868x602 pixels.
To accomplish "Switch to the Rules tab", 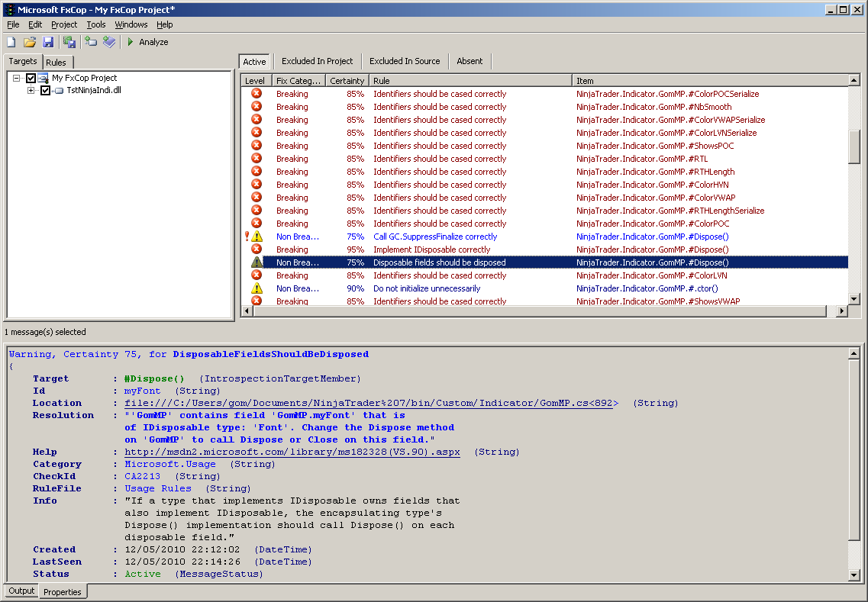I will [56, 63].
